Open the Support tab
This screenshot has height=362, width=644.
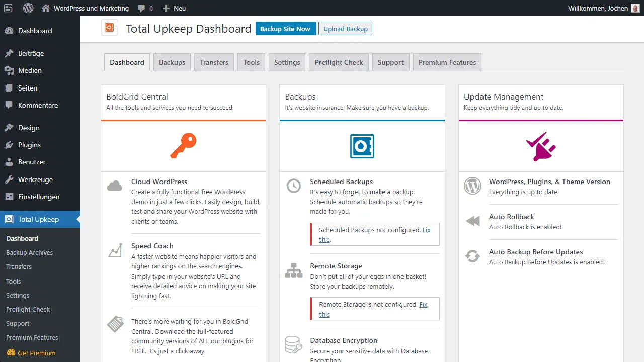[x=390, y=62]
